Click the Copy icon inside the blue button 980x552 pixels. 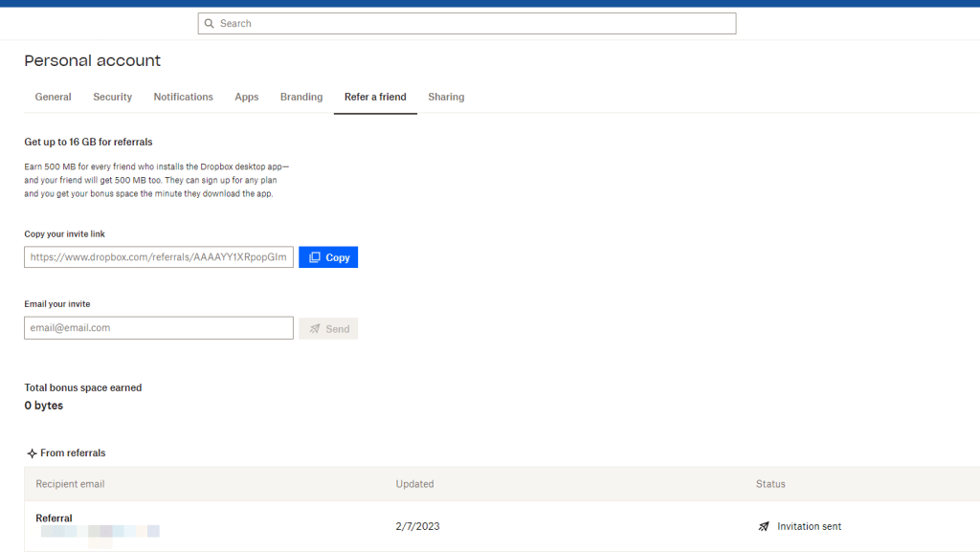[316, 256]
